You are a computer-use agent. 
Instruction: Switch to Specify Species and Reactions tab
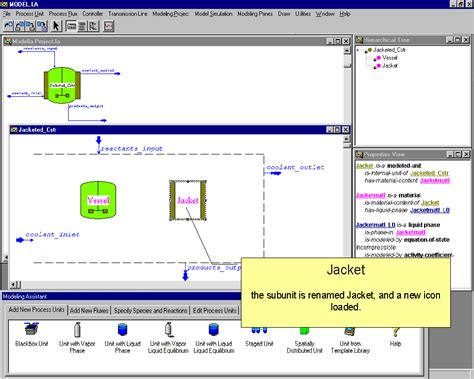tap(150, 310)
